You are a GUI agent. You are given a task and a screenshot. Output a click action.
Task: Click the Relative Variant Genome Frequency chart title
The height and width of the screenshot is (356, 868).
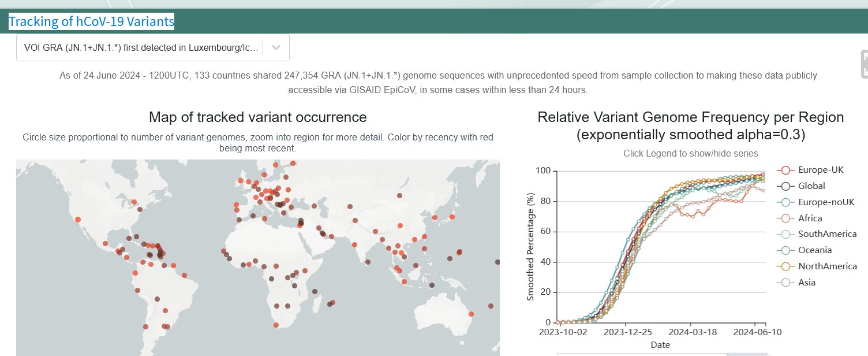click(x=690, y=126)
